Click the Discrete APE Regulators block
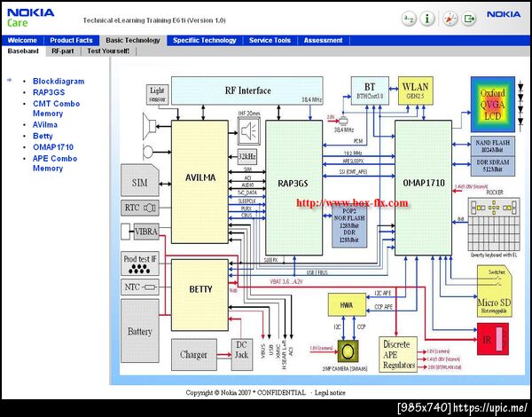The height and width of the screenshot is (417, 532). (398, 355)
